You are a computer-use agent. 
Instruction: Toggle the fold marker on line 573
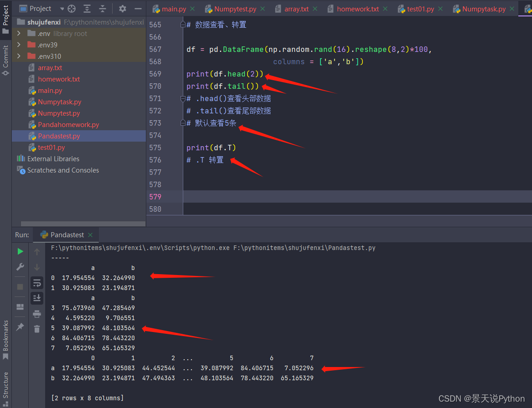point(183,123)
